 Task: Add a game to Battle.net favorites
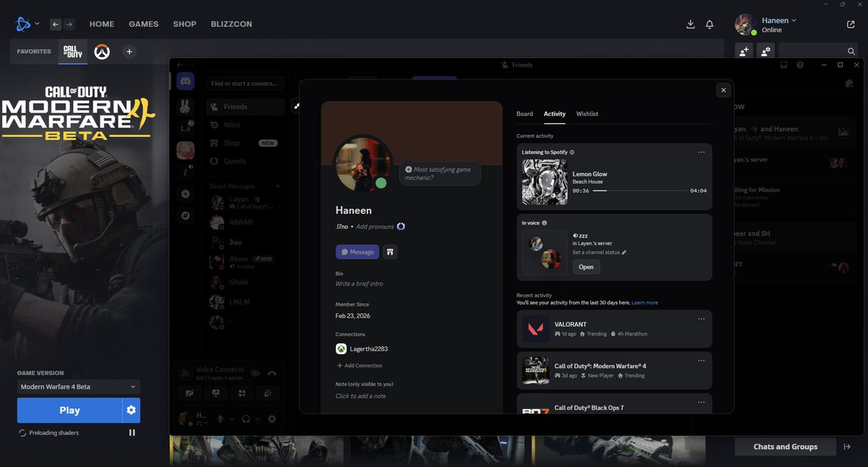tap(129, 51)
